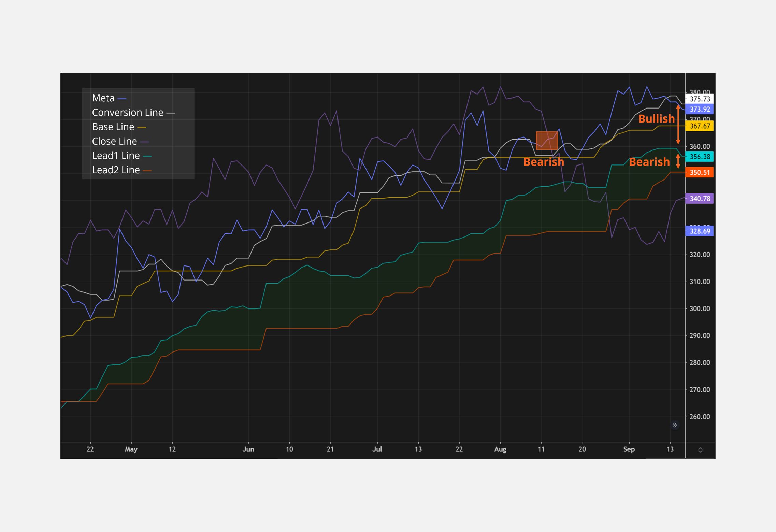This screenshot has height=532, width=776.
Task: Click the 356.38 teal price label
Action: 700,157
